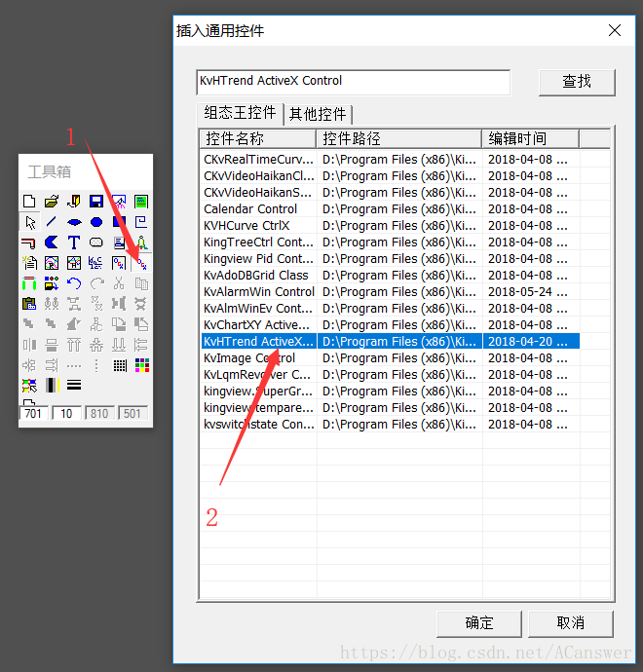
Task: Click the greyed redo arrow icon
Action: click(x=96, y=283)
